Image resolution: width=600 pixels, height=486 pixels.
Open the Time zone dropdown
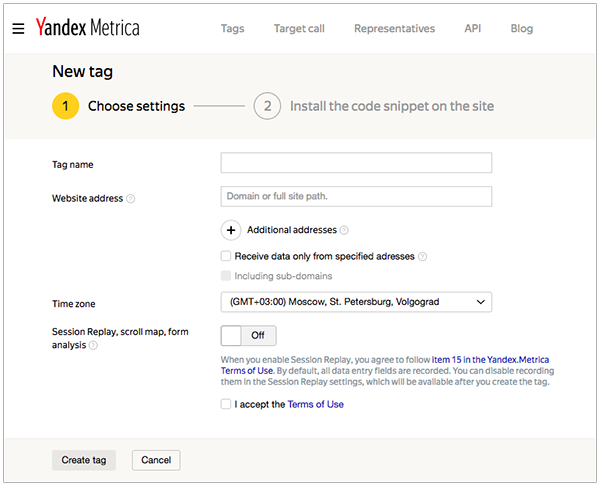356,302
